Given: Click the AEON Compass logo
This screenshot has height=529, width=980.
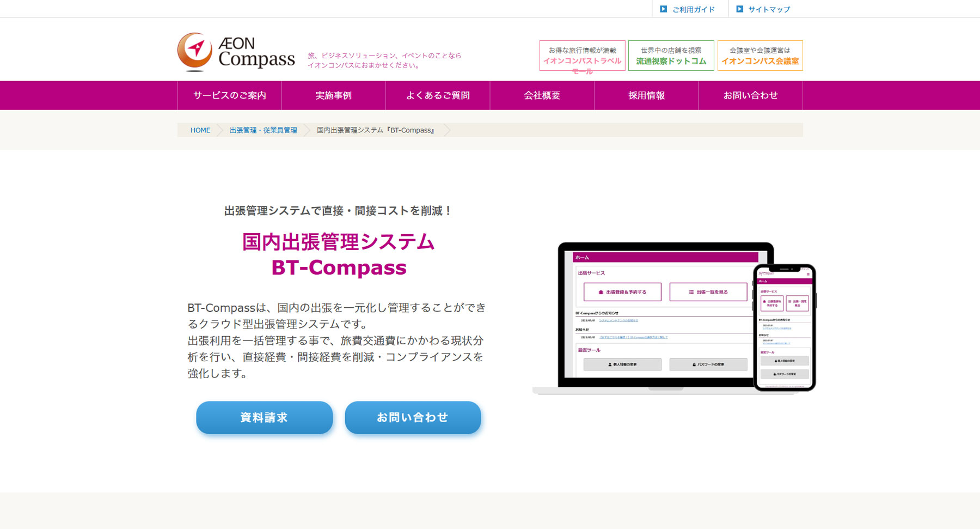Looking at the screenshot, I should pyautogui.click(x=236, y=52).
